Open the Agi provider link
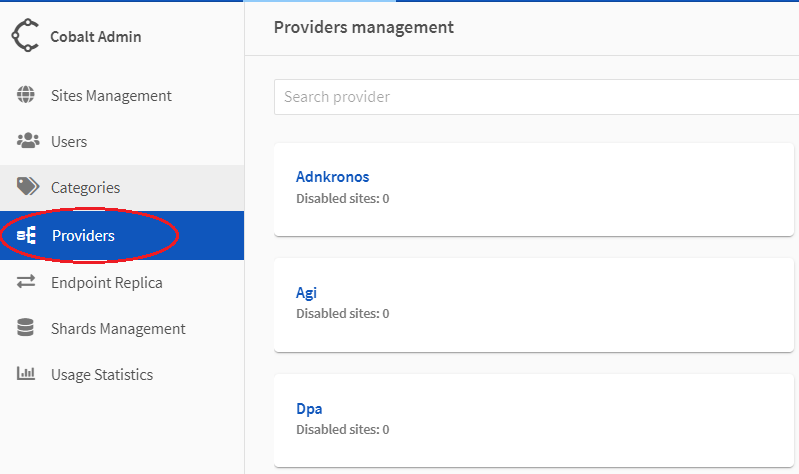 [306, 293]
